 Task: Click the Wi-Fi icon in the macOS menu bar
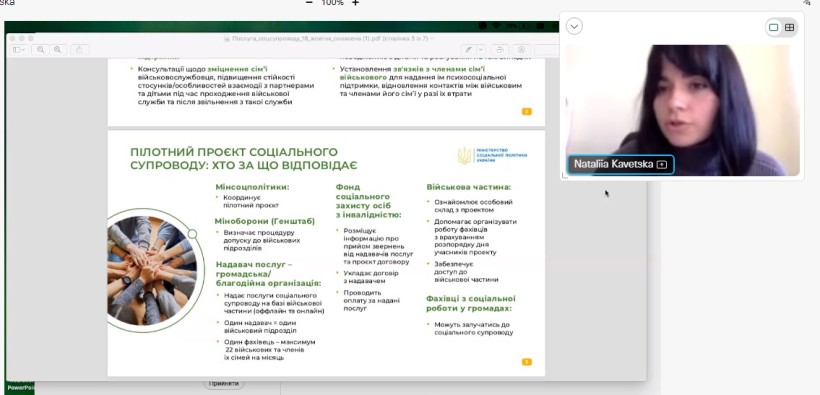pyautogui.click(x=496, y=26)
